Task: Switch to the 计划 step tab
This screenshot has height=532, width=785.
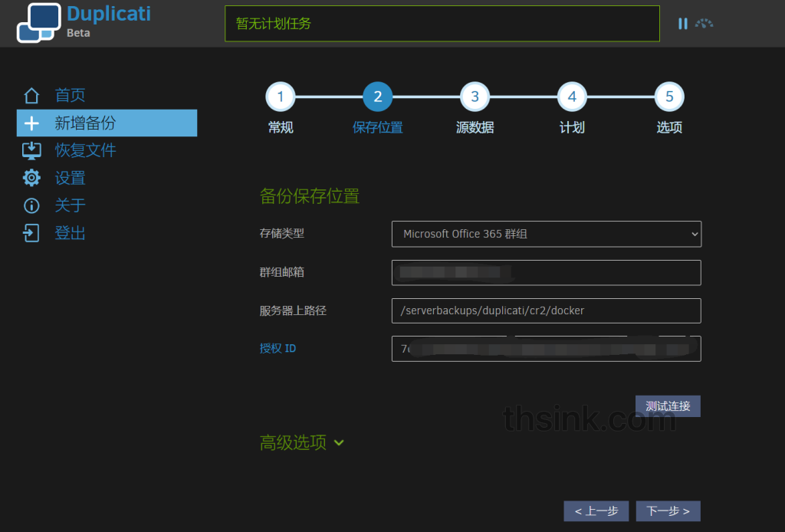Action: (x=572, y=96)
